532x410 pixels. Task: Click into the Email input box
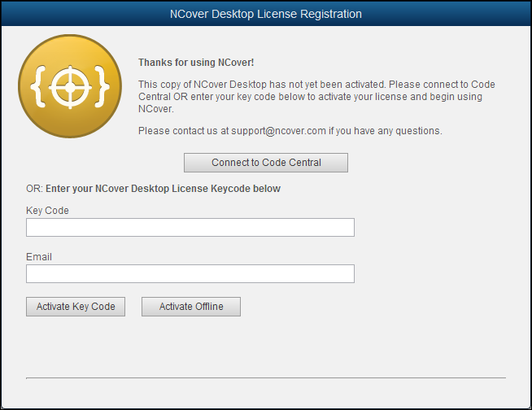[190, 274]
